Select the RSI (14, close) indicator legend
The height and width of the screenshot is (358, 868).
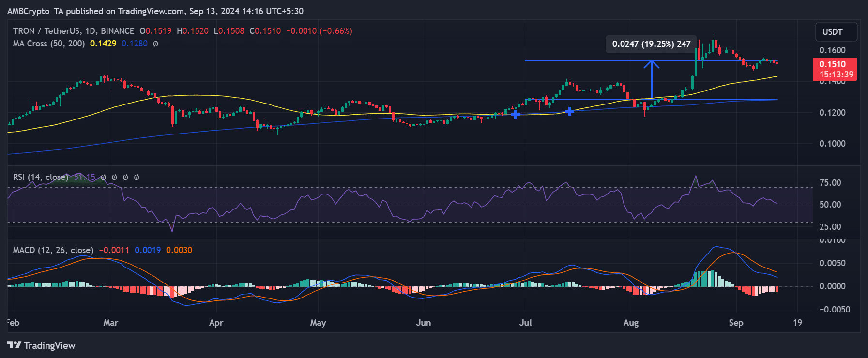coord(41,177)
